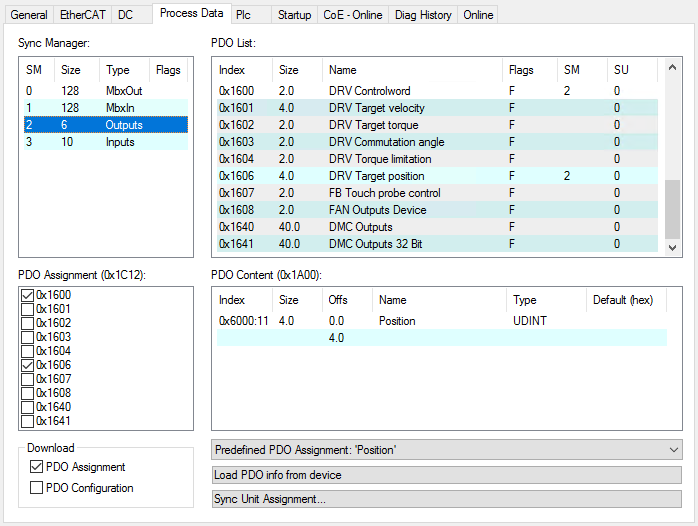Click the 4.0 offset row in PDO Content

[442, 338]
